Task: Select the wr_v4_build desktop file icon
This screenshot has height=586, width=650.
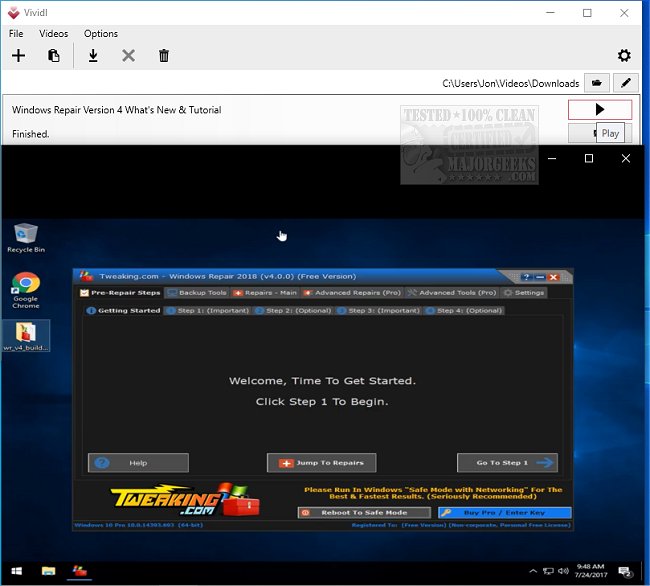Action: pyautogui.click(x=26, y=336)
